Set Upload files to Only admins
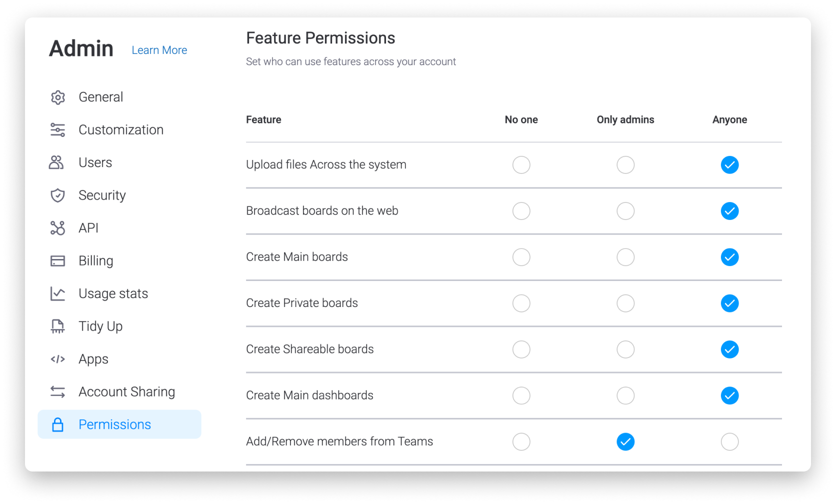Screen dimensions: 836x504 [x=625, y=165]
